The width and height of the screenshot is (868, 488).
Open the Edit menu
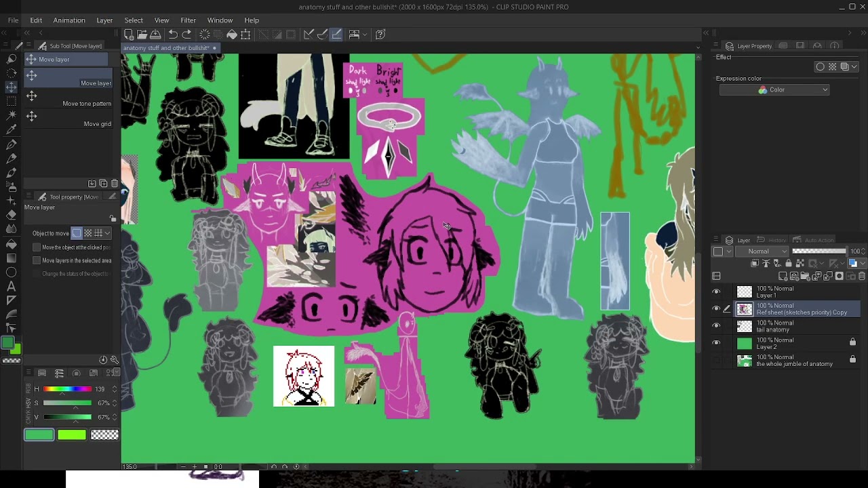[36, 20]
